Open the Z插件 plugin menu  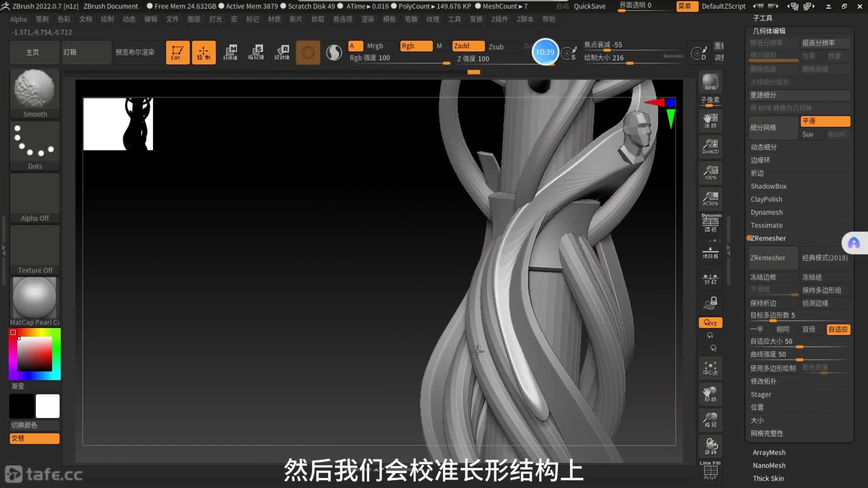click(500, 19)
